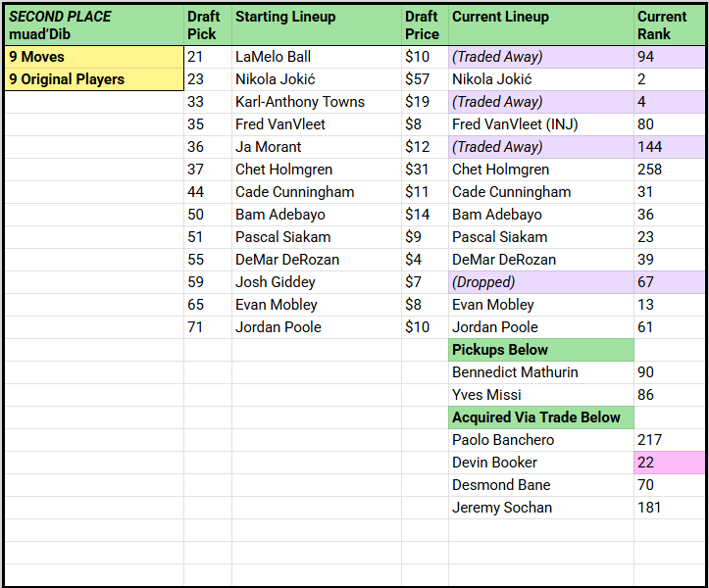This screenshot has width=709, height=588.
Task: Select the Current Lineup column header
Action: tap(540, 24)
